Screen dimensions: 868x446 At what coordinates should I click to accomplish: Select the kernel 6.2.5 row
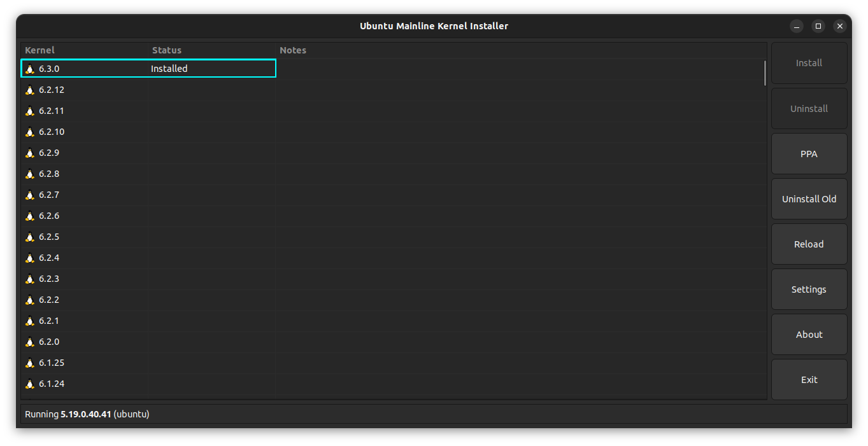pyautogui.click(x=191, y=237)
